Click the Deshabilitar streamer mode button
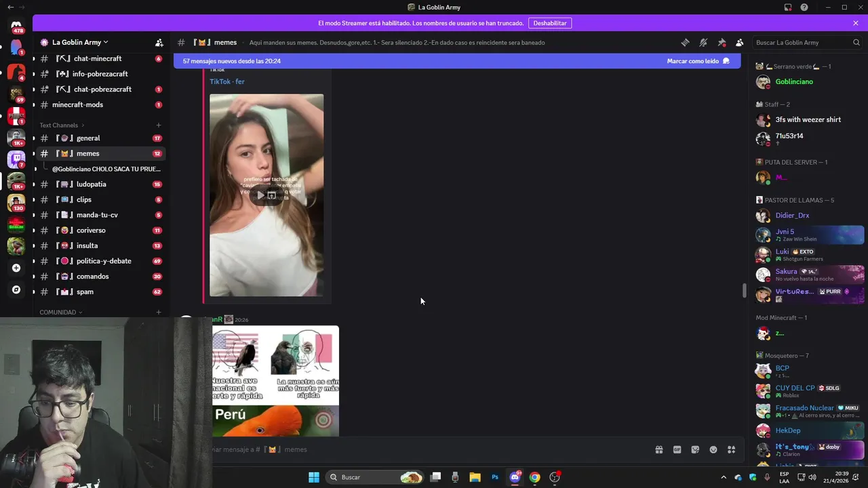The image size is (868, 488). click(549, 23)
